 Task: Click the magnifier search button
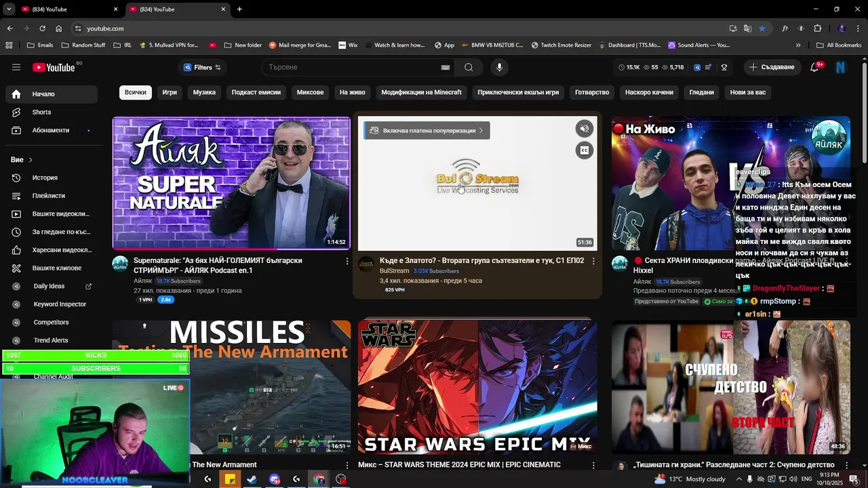[469, 67]
